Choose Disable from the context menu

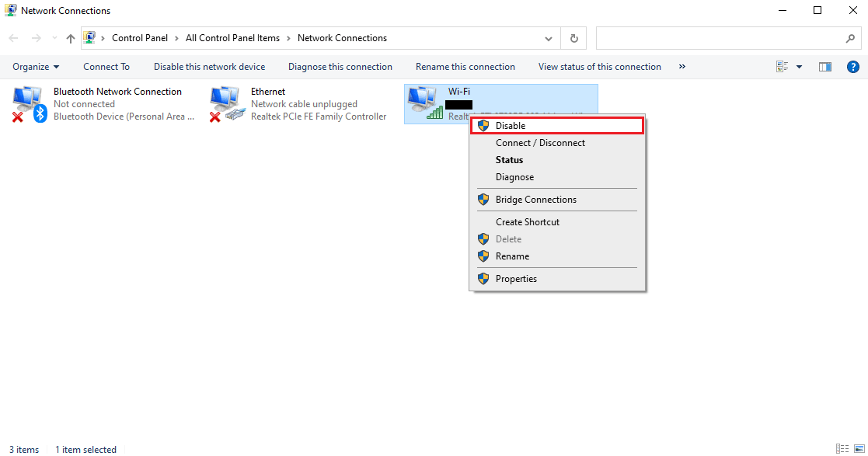click(x=511, y=126)
